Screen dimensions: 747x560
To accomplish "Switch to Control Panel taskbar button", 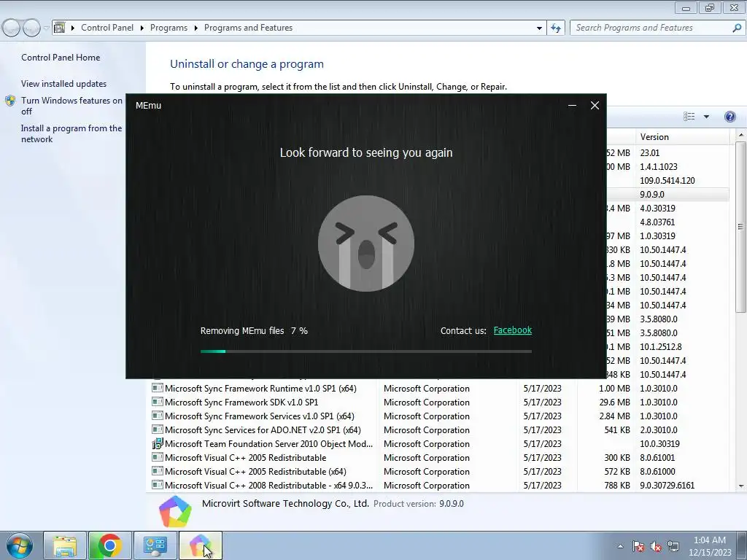I will pyautogui.click(x=155, y=545).
